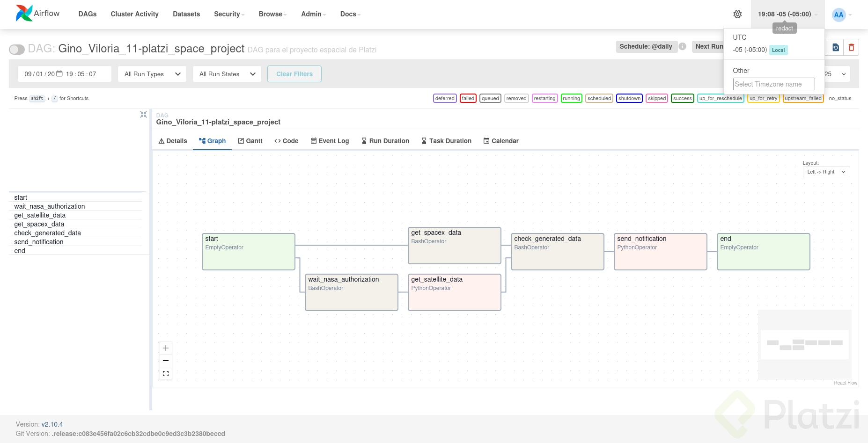The height and width of the screenshot is (443, 868).
Task: Toggle the DAG pause switch
Action: [x=17, y=49]
